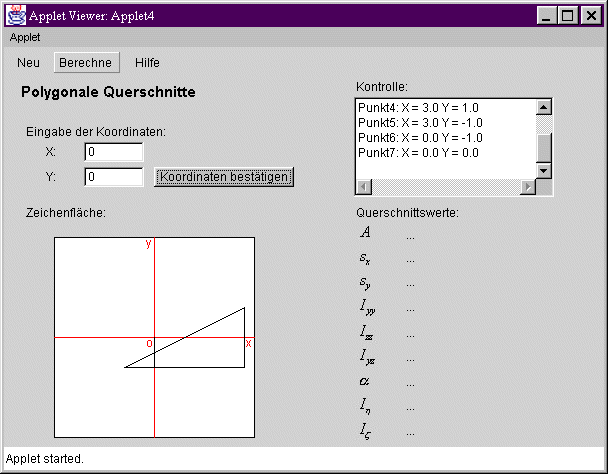Select Punkt5 entry in Kontrolle list
Image resolution: width=608 pixels, height=474 pixels.
pos(420,122)
